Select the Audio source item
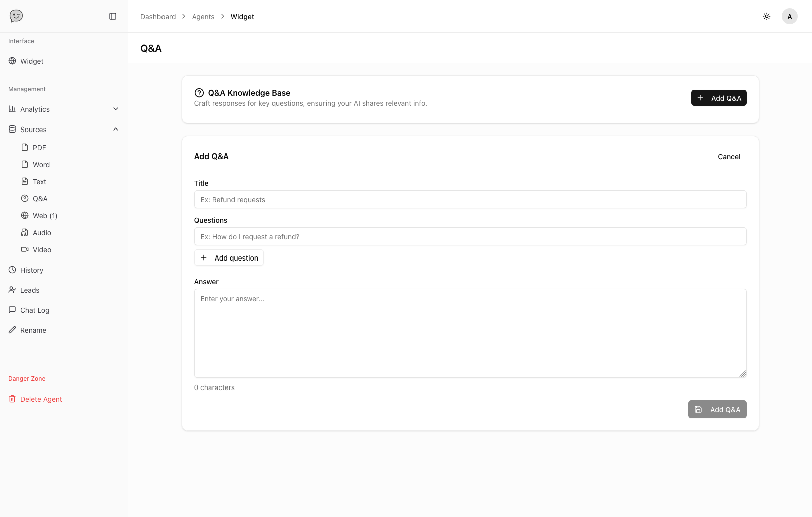The height and width of the screenshot is (517, 812). click(x=42, y=233)
